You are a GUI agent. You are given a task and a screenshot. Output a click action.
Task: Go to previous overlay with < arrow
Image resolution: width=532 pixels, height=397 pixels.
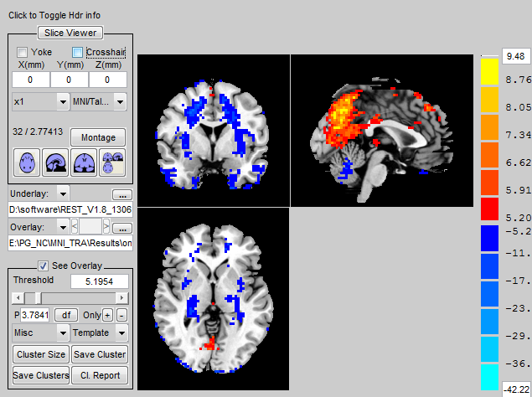(x=75, y=226)
